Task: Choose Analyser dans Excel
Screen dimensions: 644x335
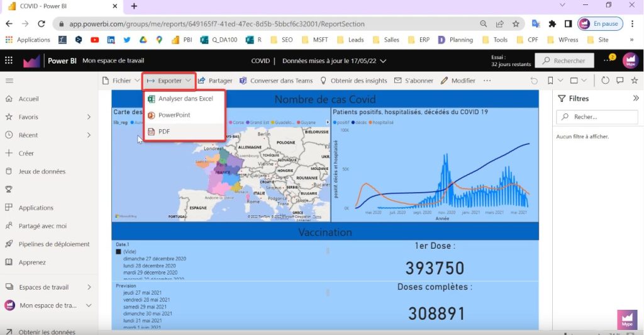Action: 186,98
